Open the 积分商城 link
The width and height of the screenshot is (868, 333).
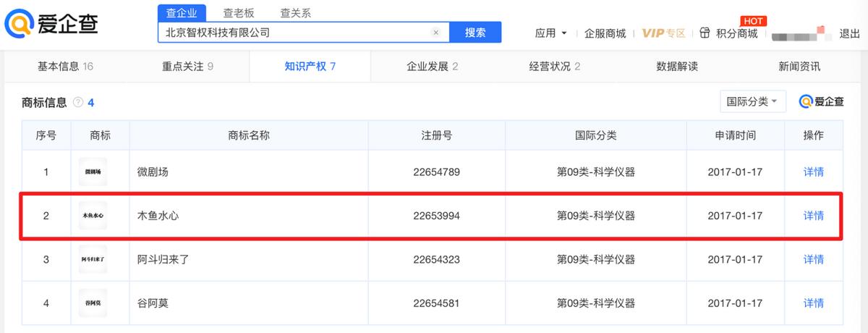[737, 33]
